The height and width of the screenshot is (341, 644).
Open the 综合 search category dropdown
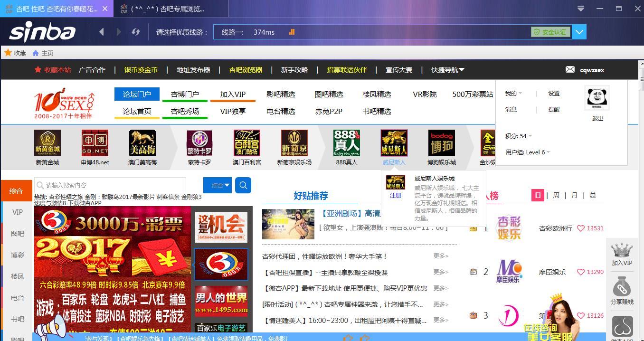[218, 185]
